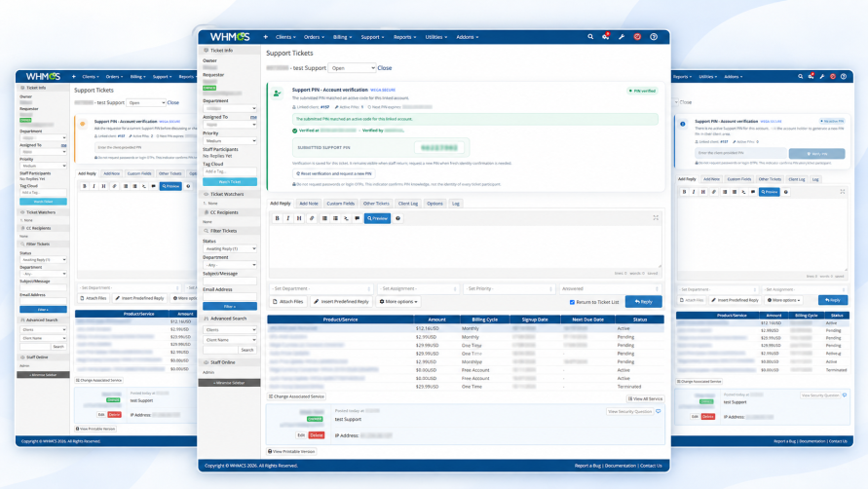Click Reply button in right window
The height and width of the screenshot is (489, 868).
(x=833, y=300)
